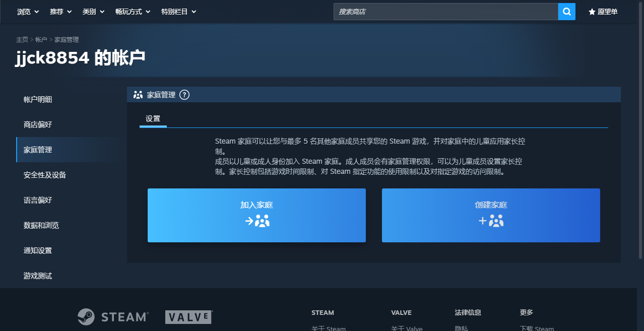
Task: Click the 家庭管理 breadcrumb link
Action: (x=67, y=39)
